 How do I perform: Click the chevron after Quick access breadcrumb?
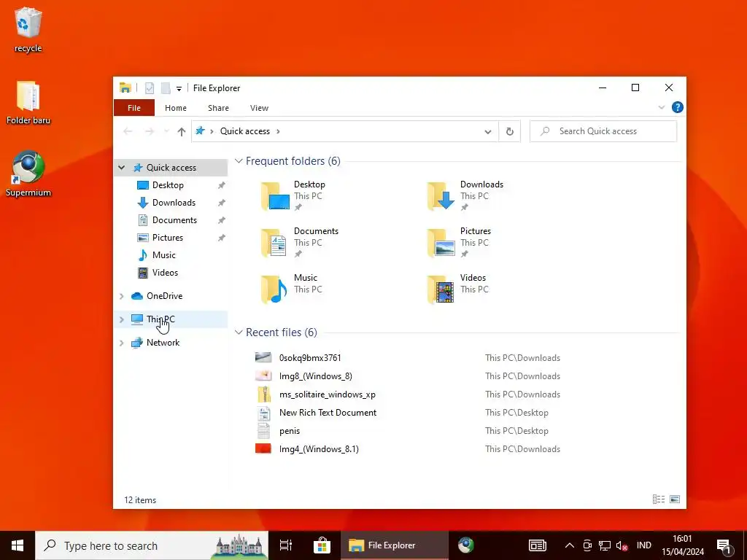(x=278, y=131)
